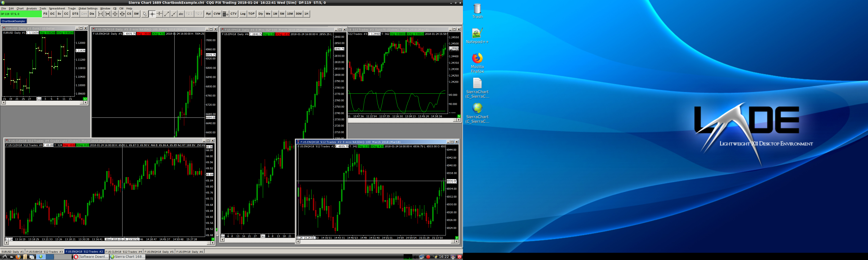
Task: Activate the chart crosshair values tool
Action: [152, 14]
